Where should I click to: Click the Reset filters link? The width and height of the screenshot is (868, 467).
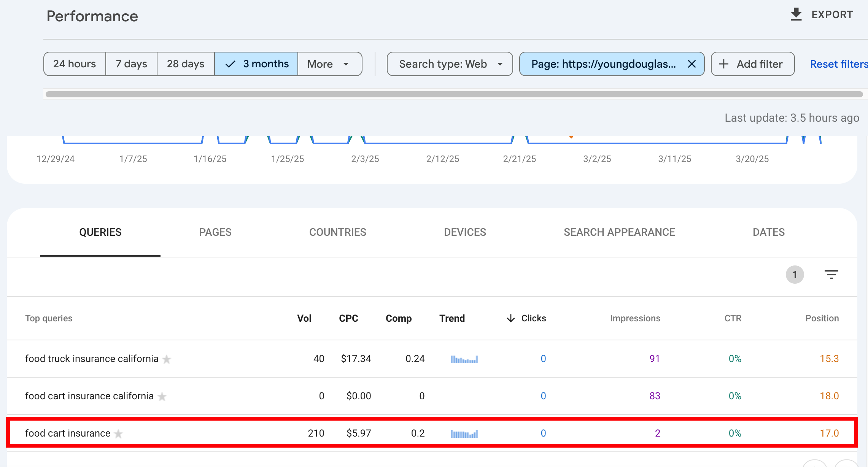[839, 64]
